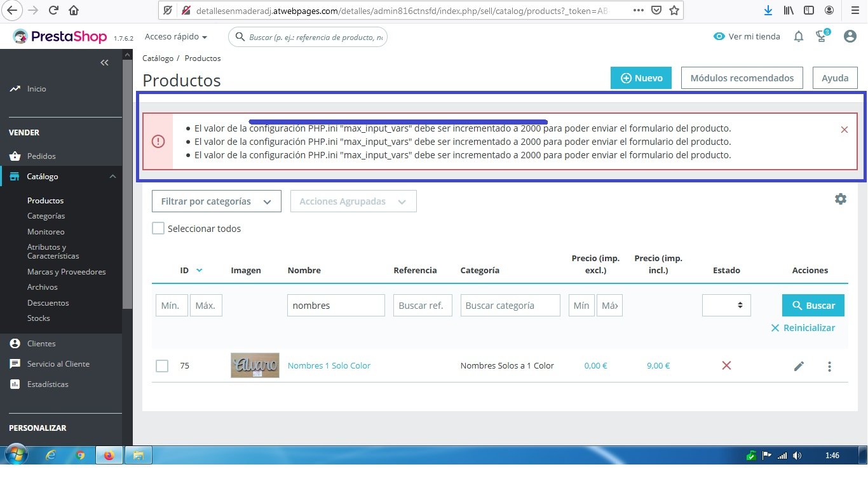Click the Nuevo product button
The height and width of the screenshot is (488, 868).
641,78
